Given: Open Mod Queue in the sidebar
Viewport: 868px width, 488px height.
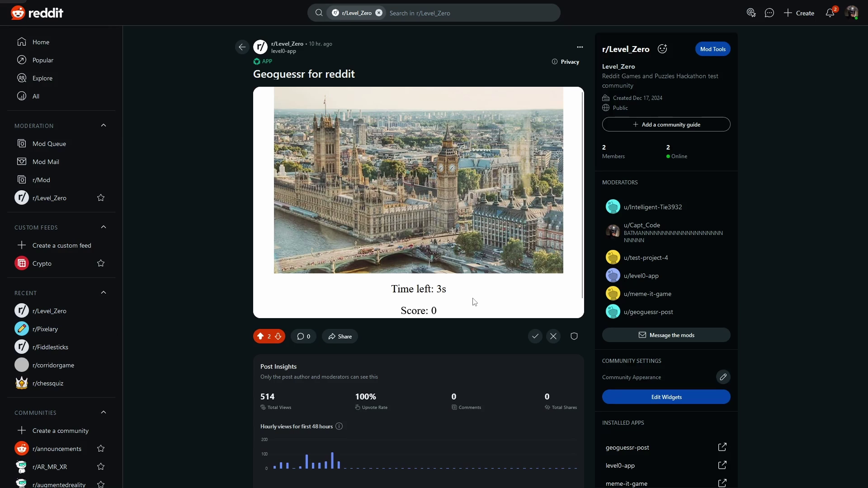Looking at the screenshot, I should [x=49, y=144].
